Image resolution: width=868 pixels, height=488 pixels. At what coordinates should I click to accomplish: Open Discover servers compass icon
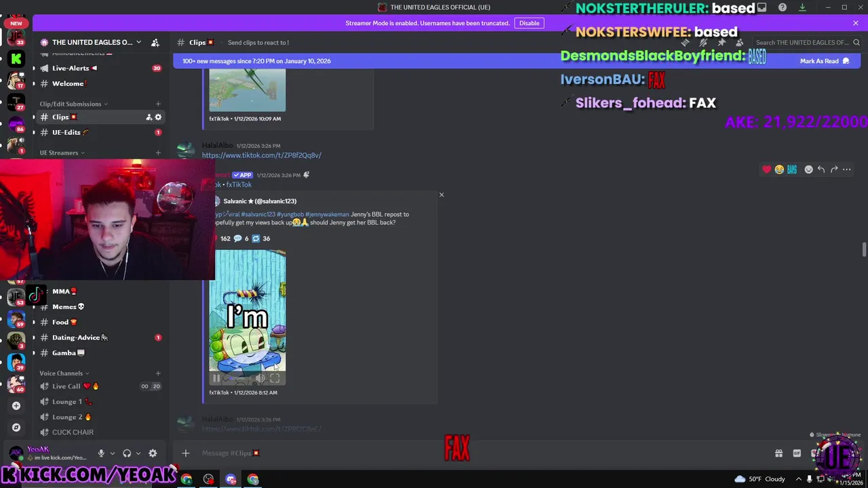pos(16,428)
